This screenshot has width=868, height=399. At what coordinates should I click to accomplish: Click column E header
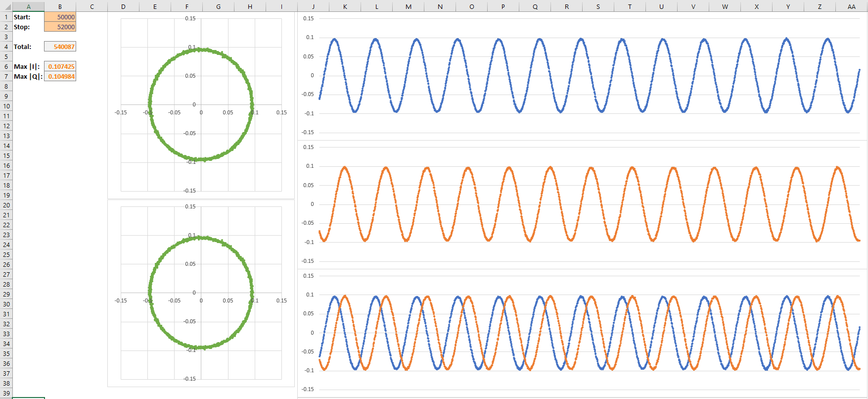point(155,6)
